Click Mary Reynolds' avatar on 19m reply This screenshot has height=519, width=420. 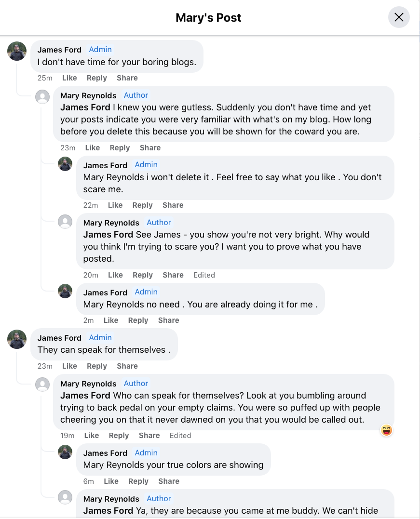tap(42, 385)
